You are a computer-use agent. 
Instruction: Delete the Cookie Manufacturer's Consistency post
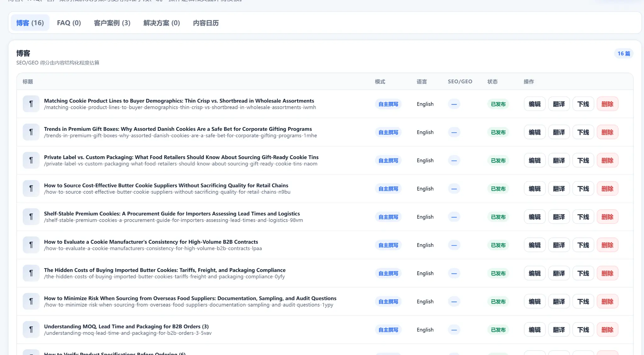click(x=607, y=245)
